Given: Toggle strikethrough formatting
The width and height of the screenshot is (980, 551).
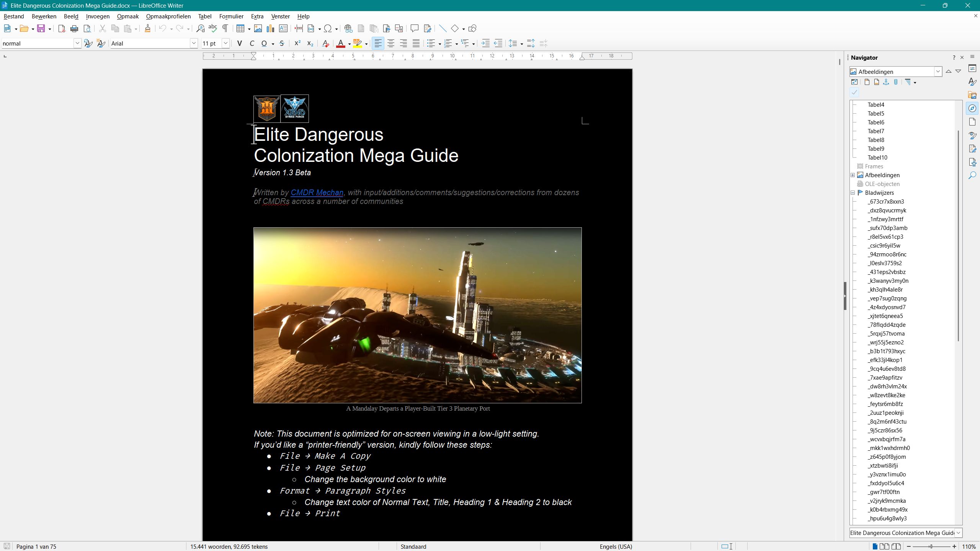Looking at the screenshot, I should pos(282,43).
